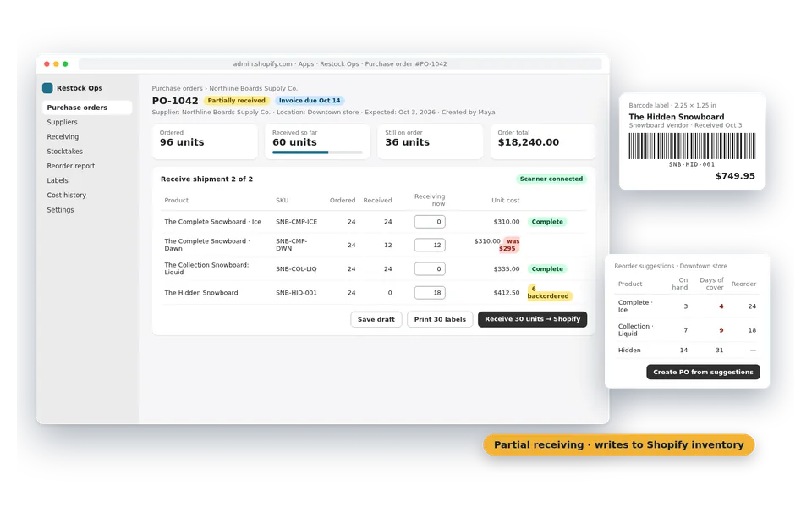Click the Receiving now column header
Screen dimensions: 812x508
pyautogui.click(x=430, y=200)
